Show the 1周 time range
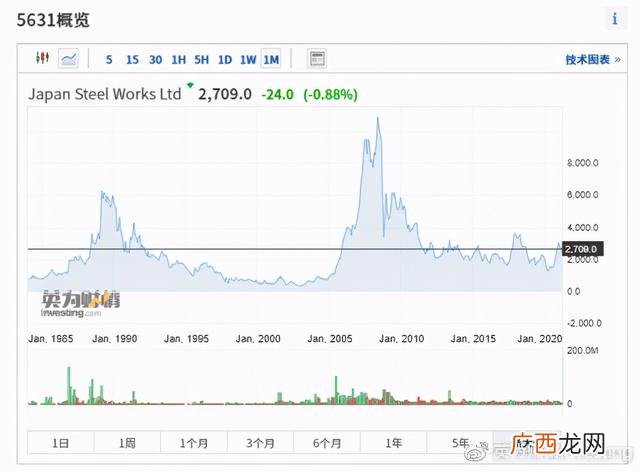Image resolution: width=640 pixels, height=472 pixels. [x=127, y=443]
